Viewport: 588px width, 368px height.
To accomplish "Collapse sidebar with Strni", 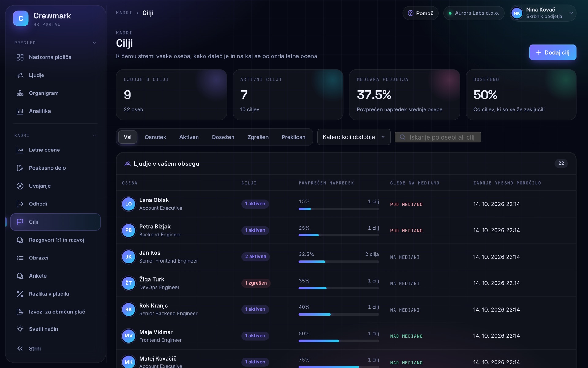I will 55,348.
